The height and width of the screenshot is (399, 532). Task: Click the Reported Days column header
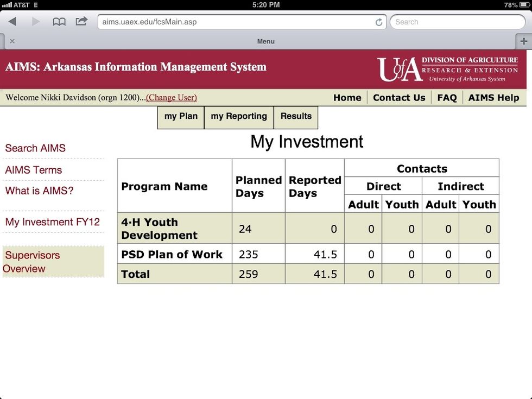coord(315,186)
